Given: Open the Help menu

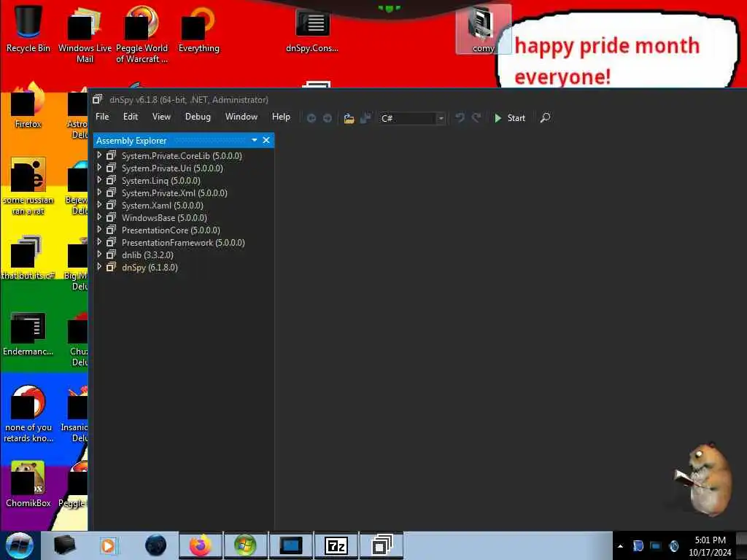Looking at the screenshot, I should [x=281, y=117].
